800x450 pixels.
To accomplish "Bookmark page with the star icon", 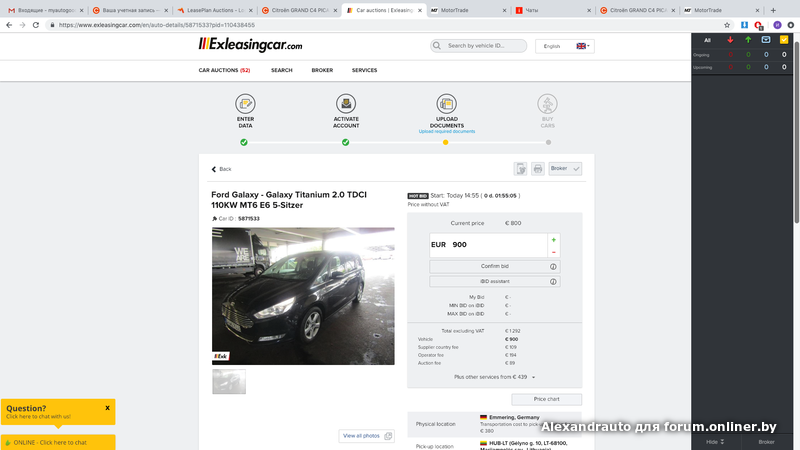I will 727,25.
